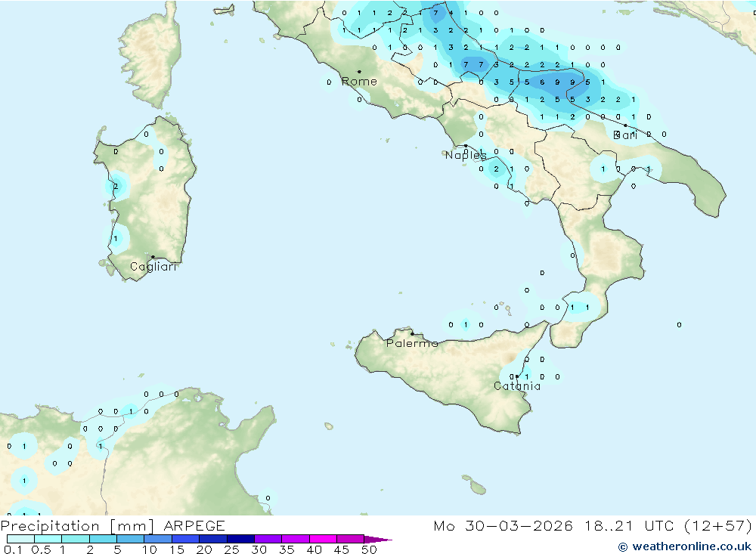Viewport: 756px width, 554px height.
Task: Pick the legend swatch between 0.5 and 1
Action: point(48,539)
